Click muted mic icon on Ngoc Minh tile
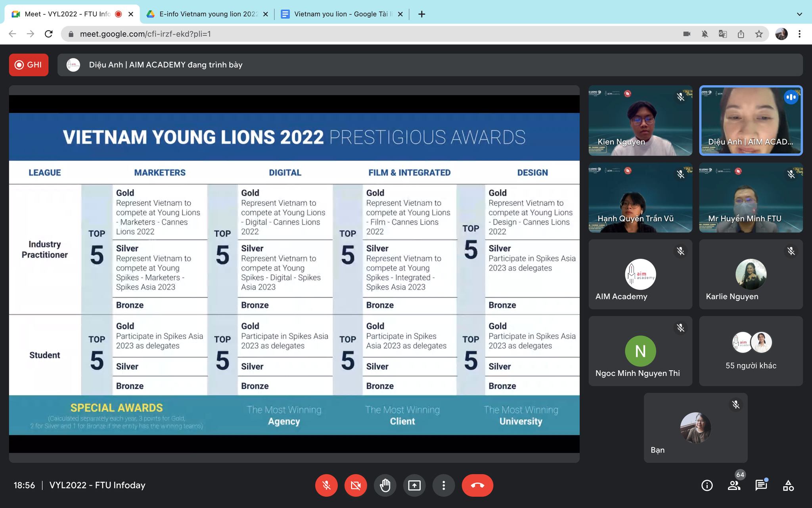This screenshot has width=812, height=508. point(680,328)
